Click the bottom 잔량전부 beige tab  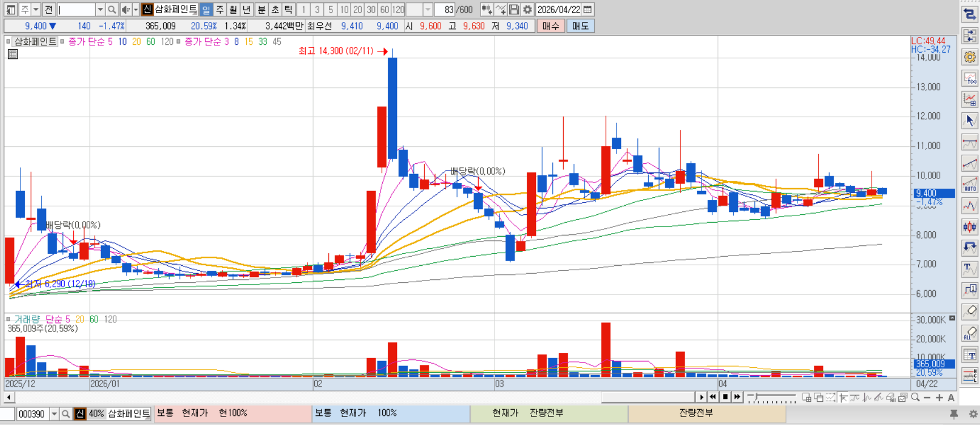[707, 413]
